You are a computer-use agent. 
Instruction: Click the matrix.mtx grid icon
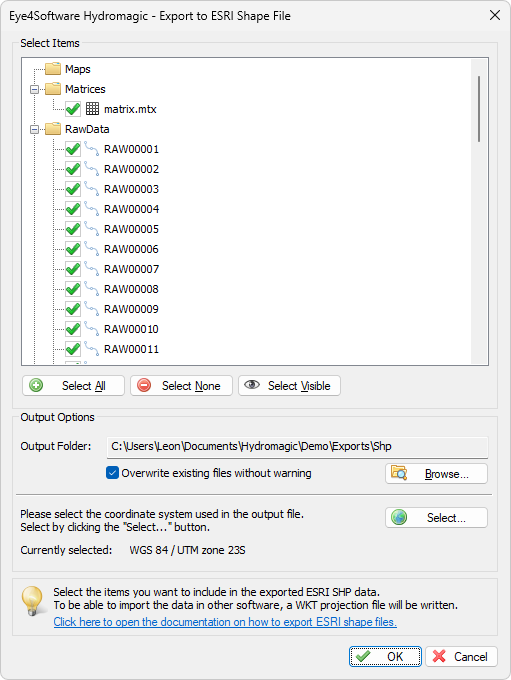pos(92,108)
